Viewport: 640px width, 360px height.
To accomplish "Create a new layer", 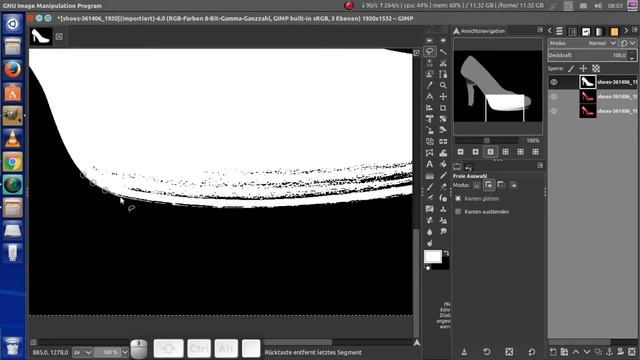I will click(553, 352).
